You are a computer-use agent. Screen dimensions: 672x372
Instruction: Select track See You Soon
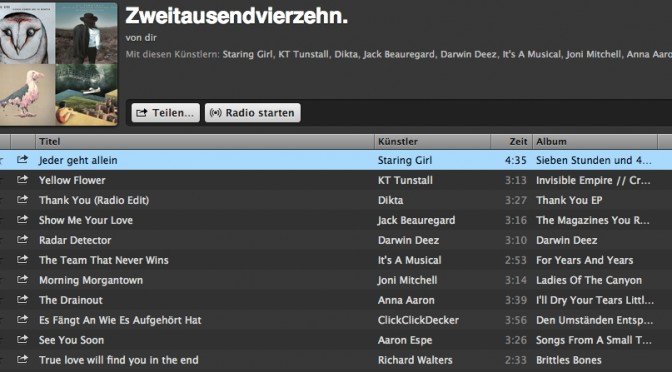[x=71, y=340]
